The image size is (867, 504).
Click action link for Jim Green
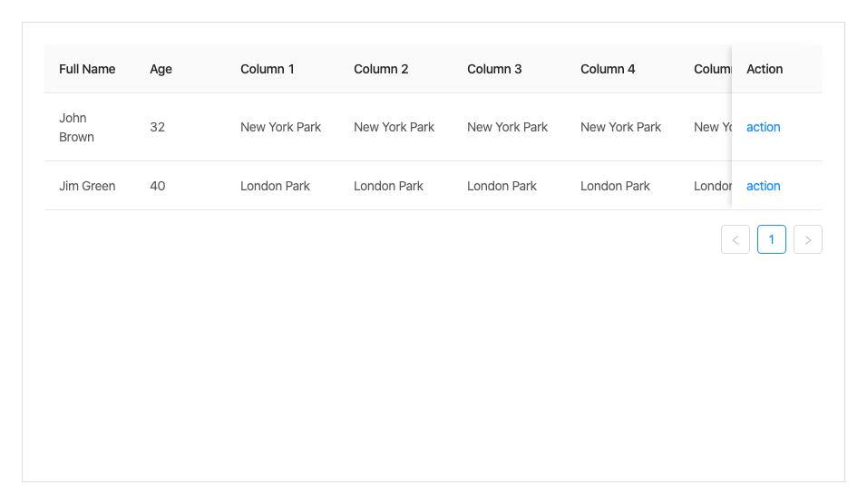[764, 186]
